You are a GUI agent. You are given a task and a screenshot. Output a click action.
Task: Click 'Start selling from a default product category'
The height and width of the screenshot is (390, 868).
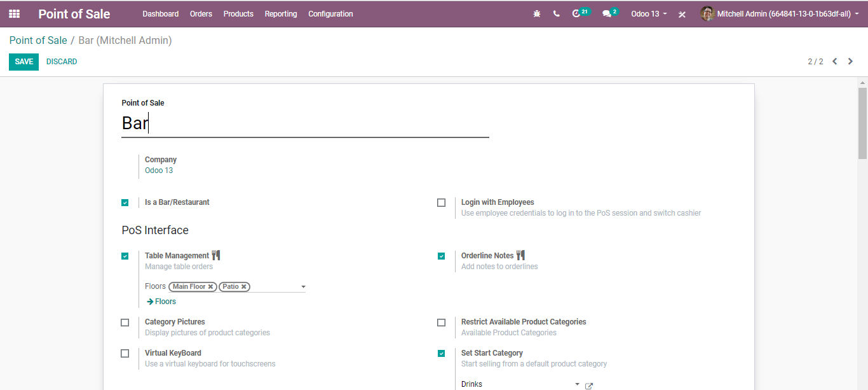[x=534, y=364]
